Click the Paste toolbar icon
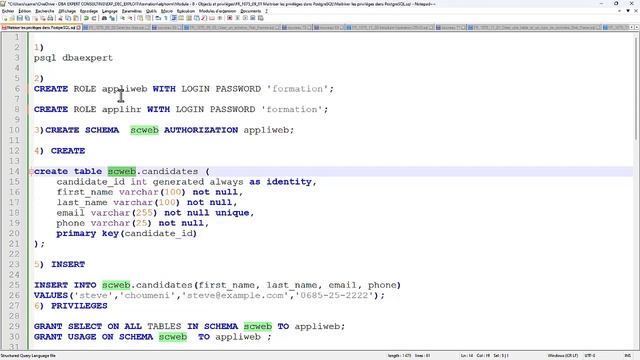The width and height of the screenshot is (640, 360). 76,18
